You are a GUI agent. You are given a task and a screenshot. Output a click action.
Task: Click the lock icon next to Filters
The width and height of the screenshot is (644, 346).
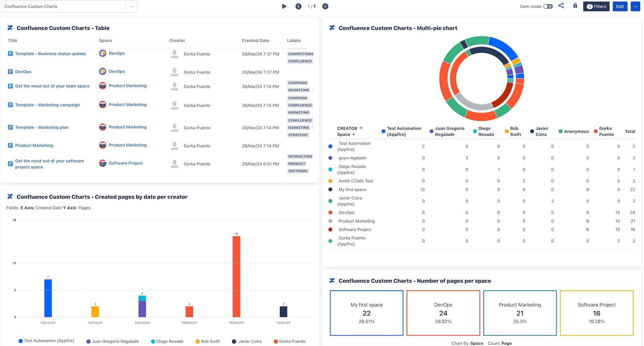[575, 6]
